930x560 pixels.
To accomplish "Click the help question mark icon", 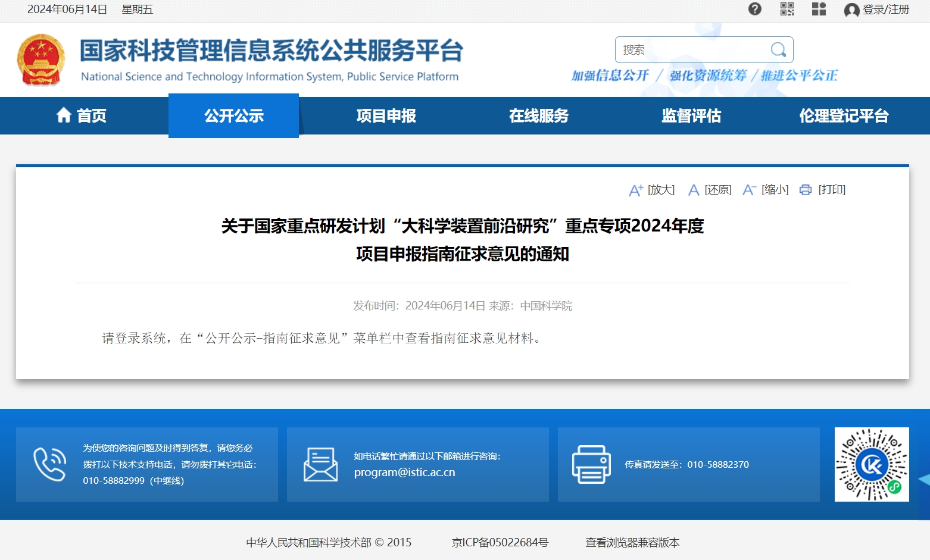I will pyautogui.click(x=754, y=9).
